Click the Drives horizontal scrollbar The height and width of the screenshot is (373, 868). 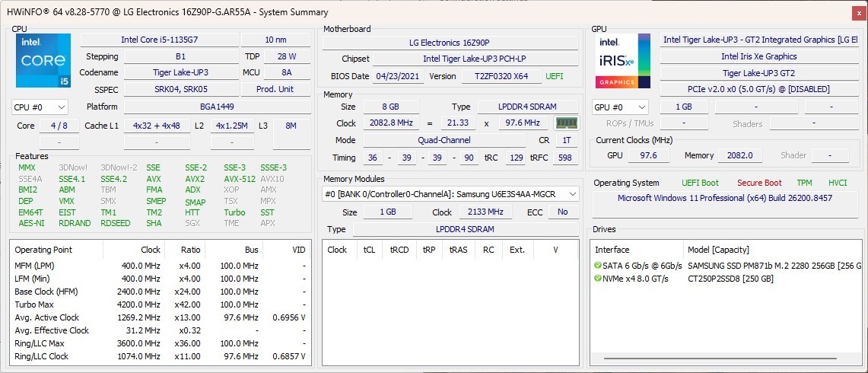pos(725,358)
